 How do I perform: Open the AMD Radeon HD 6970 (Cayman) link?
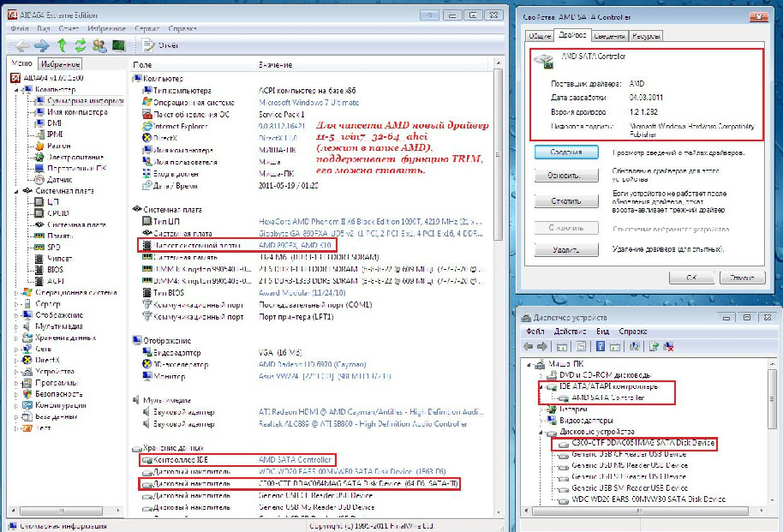pyautogui.click(x=313, y=365)
